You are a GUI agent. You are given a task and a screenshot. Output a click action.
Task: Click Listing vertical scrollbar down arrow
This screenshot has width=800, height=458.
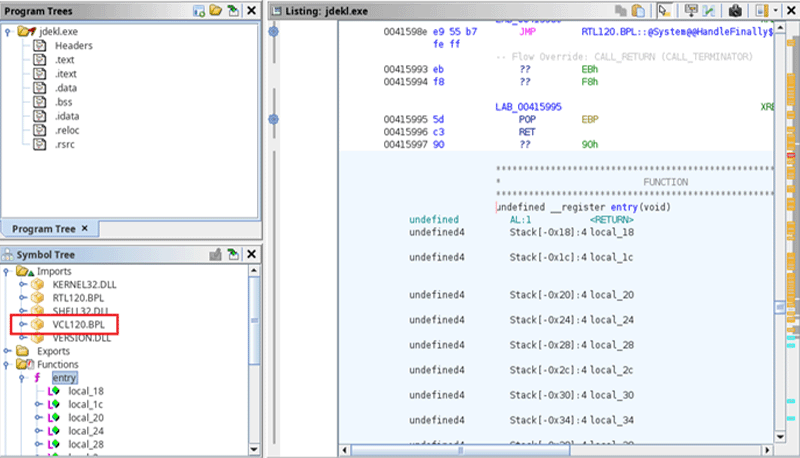click(x=780, y=437)
